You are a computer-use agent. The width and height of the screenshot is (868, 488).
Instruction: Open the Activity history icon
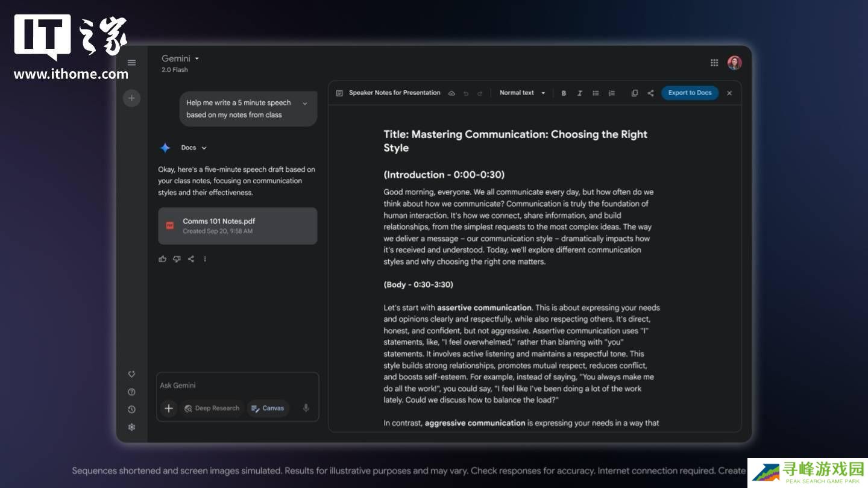point(131,409)
